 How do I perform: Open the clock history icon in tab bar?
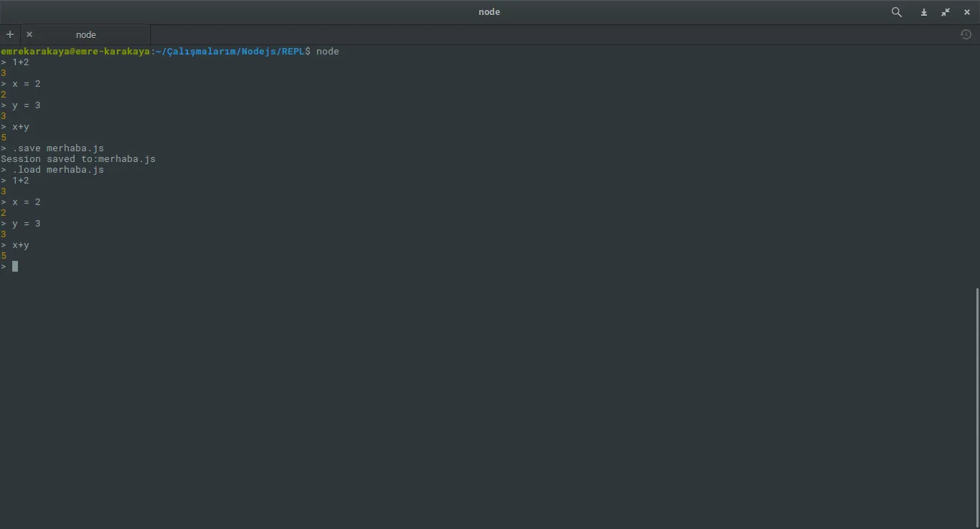tap(966, 34)
